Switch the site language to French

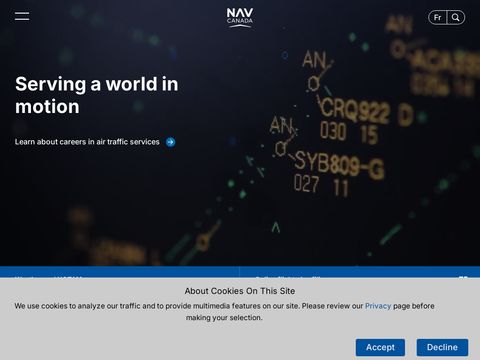coord(437,17)
